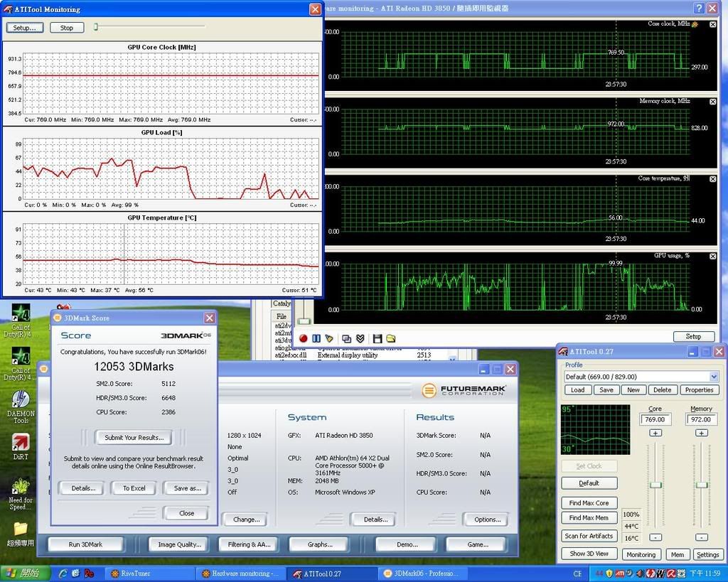Increase Core clock with plus button
The image size is (728, 582).
click(655, 433)
